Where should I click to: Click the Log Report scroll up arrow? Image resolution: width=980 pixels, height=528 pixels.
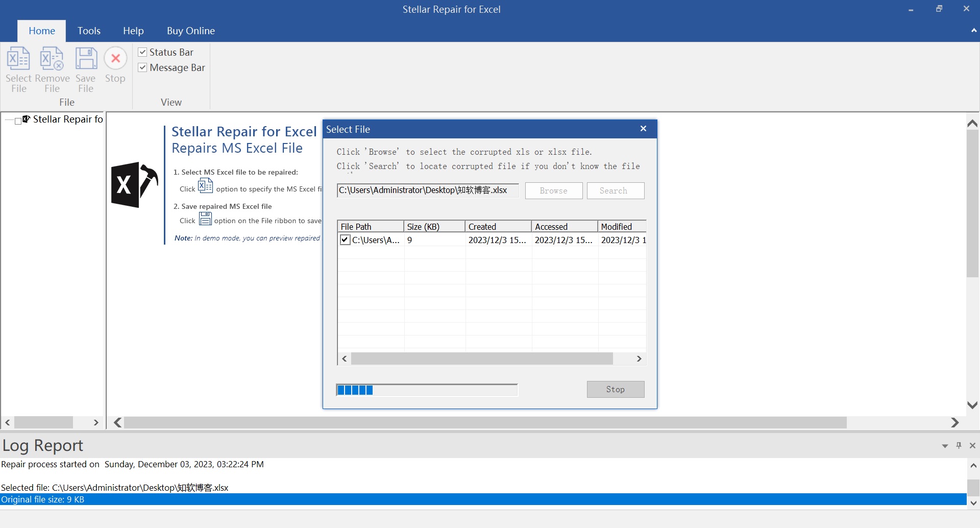(x=973, y=465)
